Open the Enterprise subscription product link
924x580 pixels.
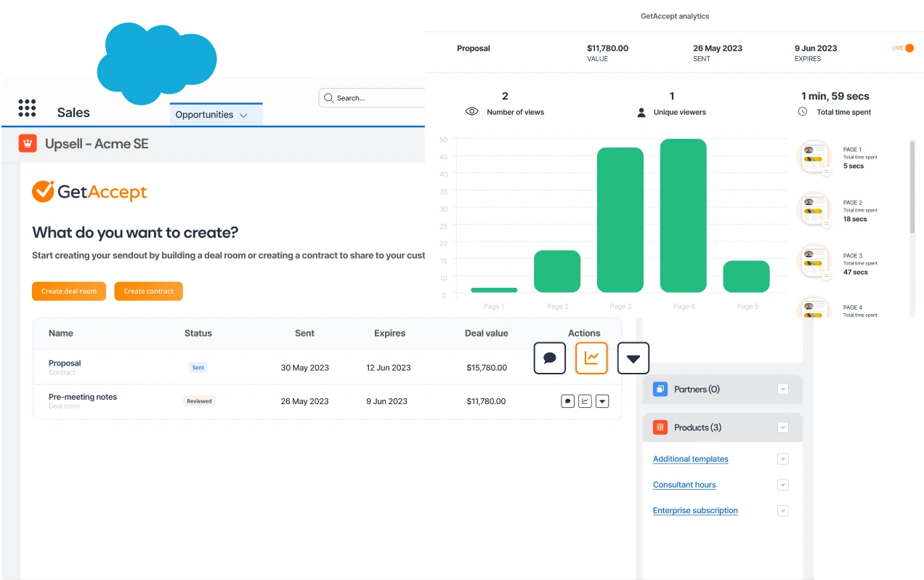coord(695,511)
